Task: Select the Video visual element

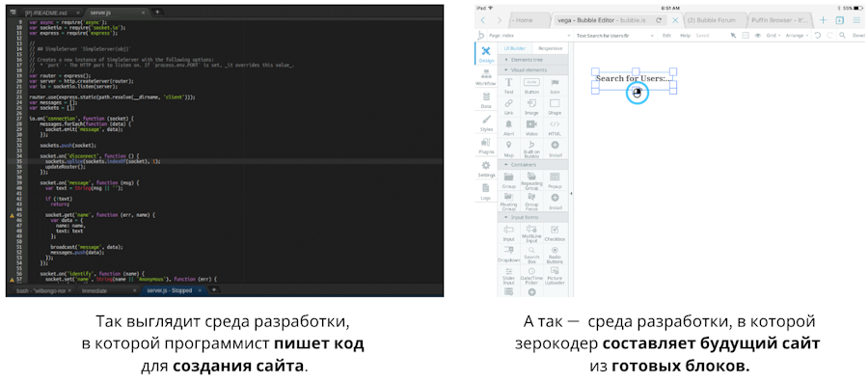Action: [531, 127]
